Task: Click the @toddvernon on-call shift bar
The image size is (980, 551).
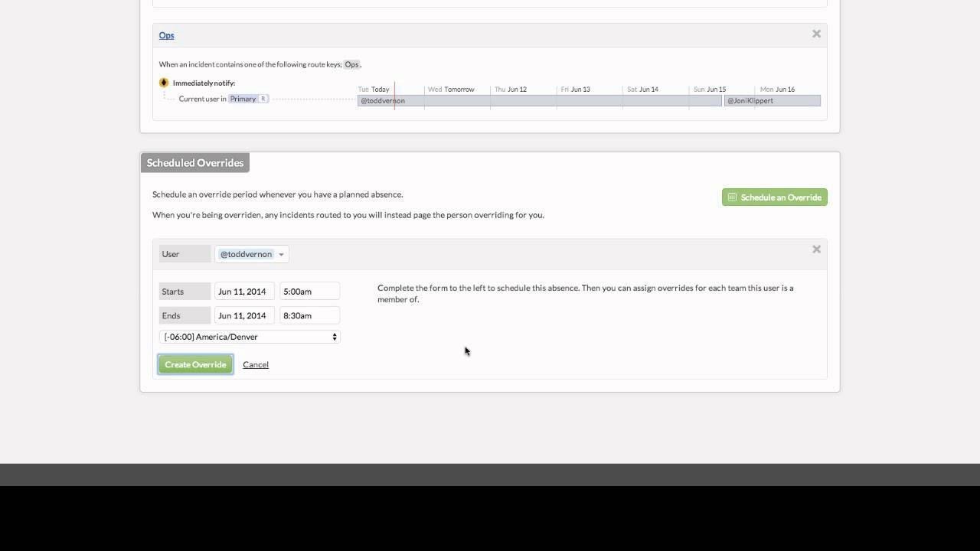Action: 539,100
